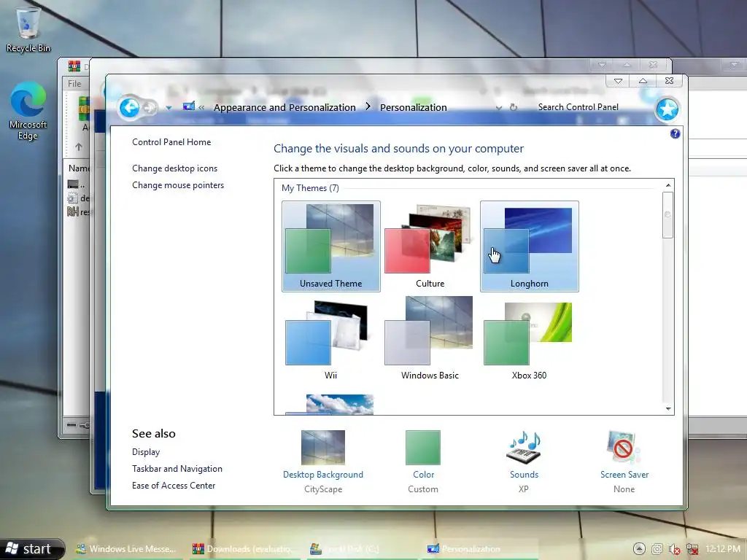Image resolution: width=747 pixels, height=560 pixels.
Task: Click the WinRAR window title icon
Action: click(74, 66)
